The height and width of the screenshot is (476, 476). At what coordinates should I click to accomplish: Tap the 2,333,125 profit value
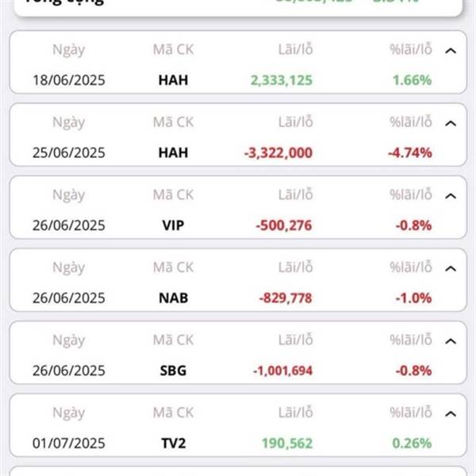click(x=282, y=80)
